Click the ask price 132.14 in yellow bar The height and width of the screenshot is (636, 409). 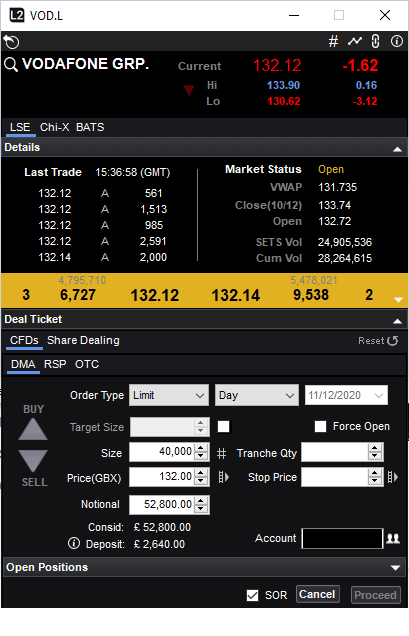(236, 295)
